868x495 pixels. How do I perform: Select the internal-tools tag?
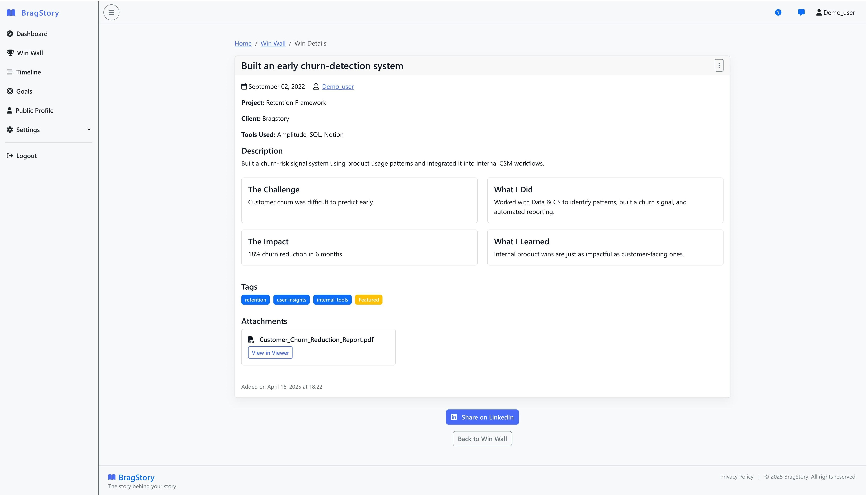click(x=332, y=300)
